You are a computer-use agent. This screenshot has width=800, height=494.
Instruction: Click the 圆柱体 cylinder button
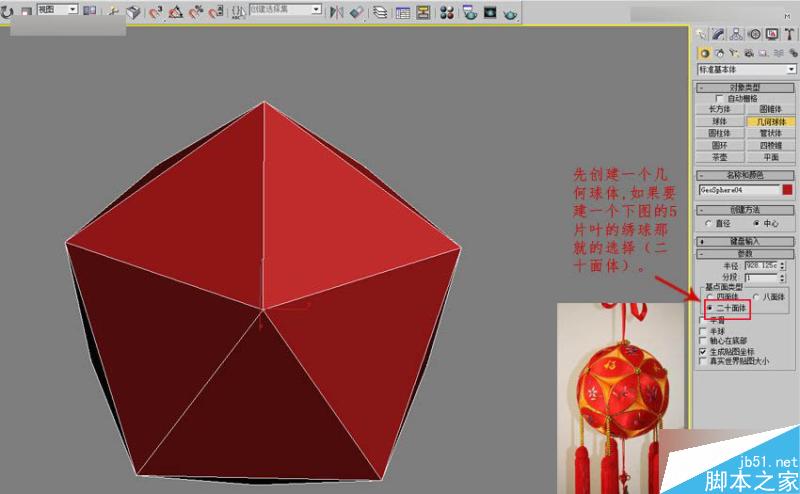point(719,133)
